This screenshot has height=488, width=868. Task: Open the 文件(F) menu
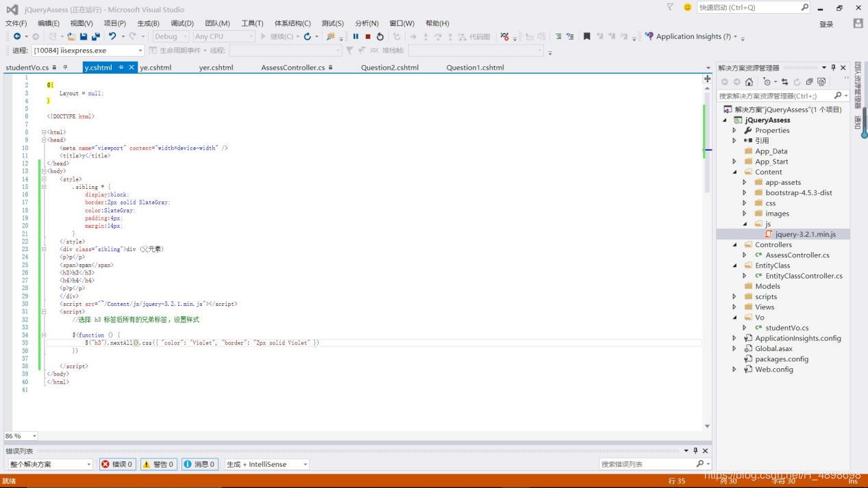(16, 23)
